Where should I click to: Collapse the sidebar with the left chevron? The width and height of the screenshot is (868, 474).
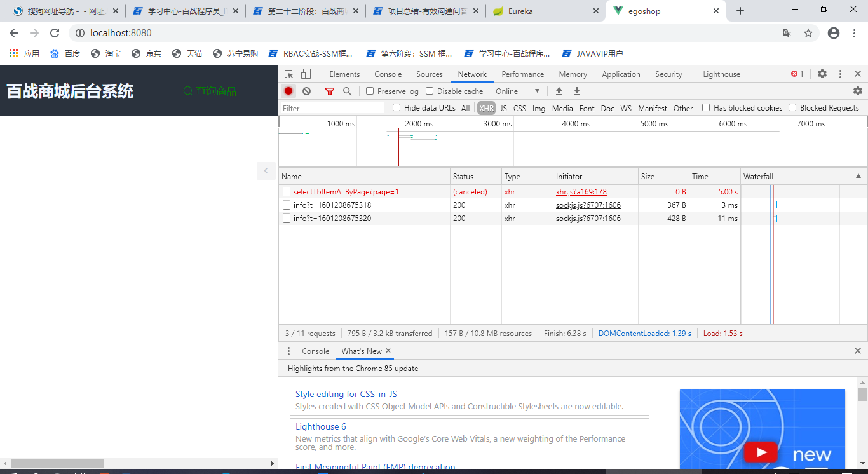click(x=266, y=170)
